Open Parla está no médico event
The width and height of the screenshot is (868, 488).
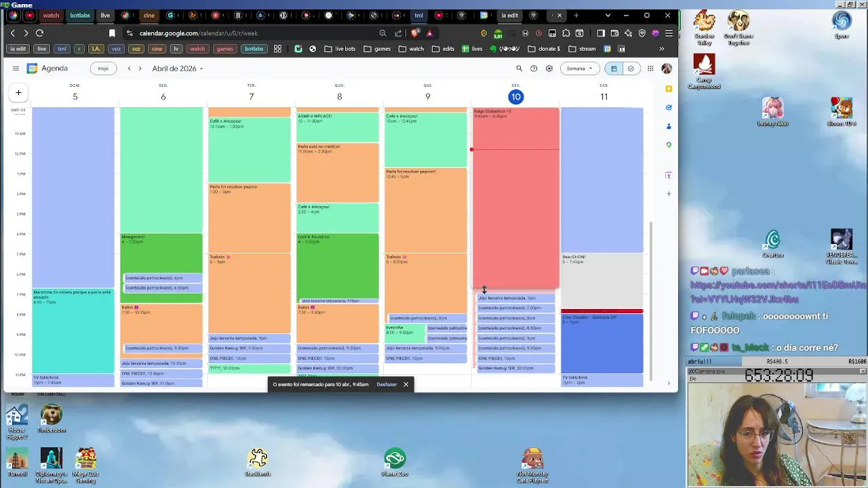pos(338,172)
